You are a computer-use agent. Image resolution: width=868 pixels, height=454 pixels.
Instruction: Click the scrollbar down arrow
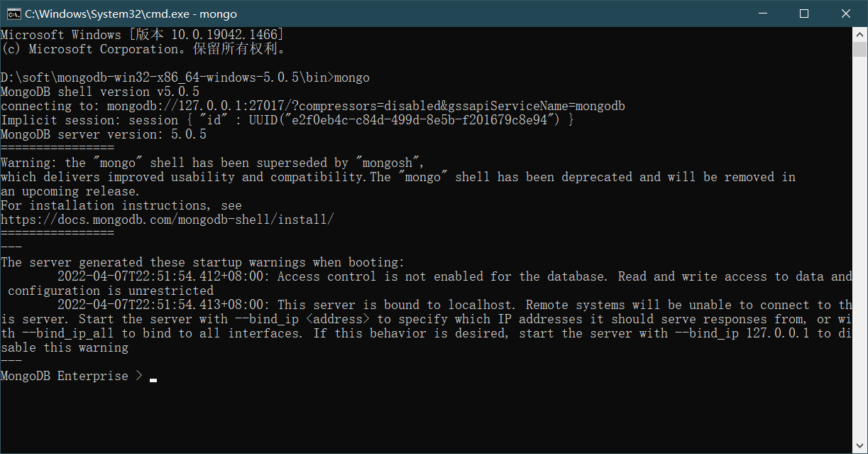[858, 444]
